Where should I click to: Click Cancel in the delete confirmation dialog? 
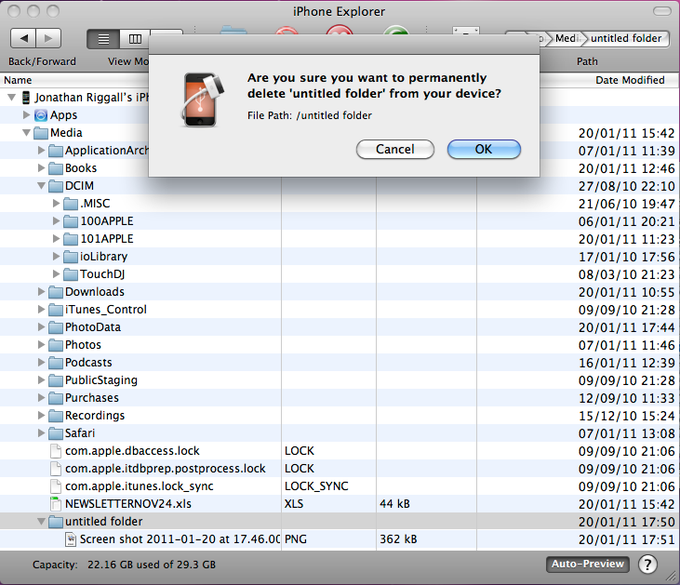click(395, 149)
